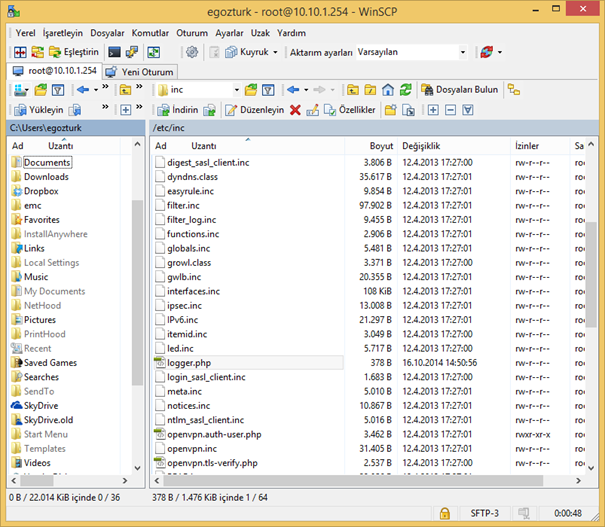The image size is (605, 527).
Task: Click the Yükleyin upload button
Action: 38,110
